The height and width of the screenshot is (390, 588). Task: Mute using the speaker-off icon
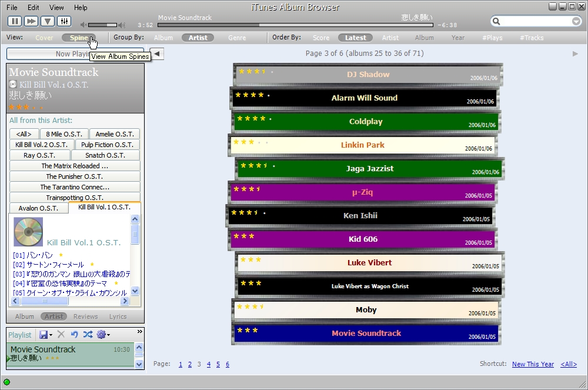83,25
